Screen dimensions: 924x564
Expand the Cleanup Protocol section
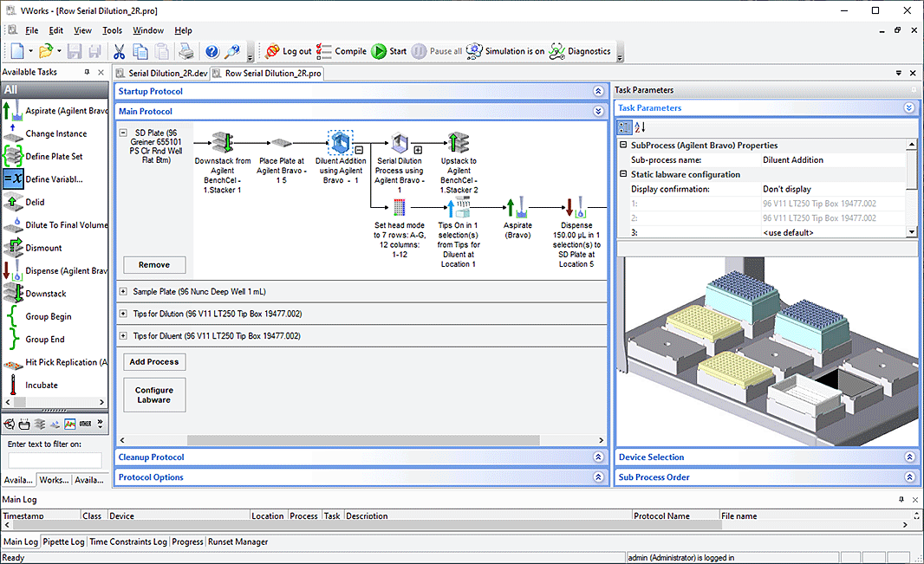pyautogui.click(x=598, y=457)
